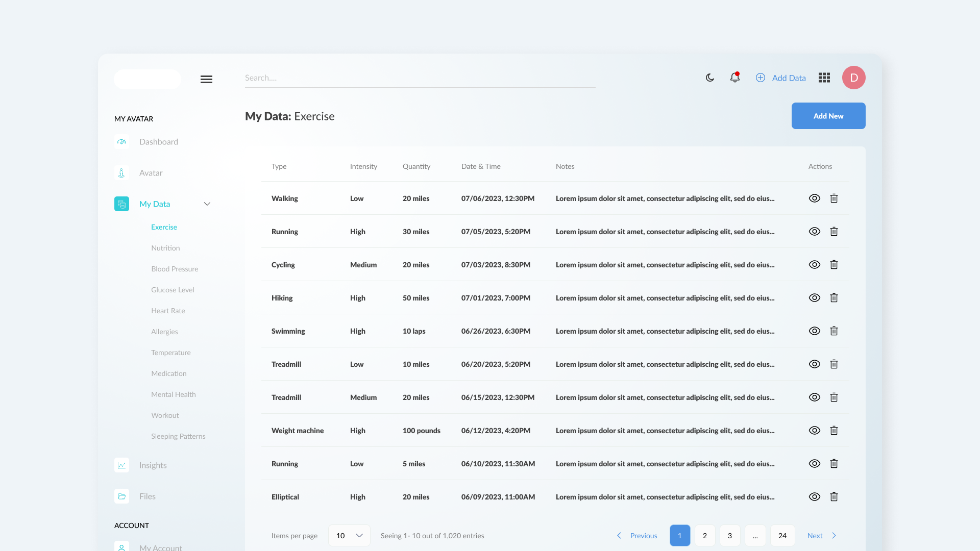
Task: View the Swimming entry details with eye icon
Action: (815, 331)
